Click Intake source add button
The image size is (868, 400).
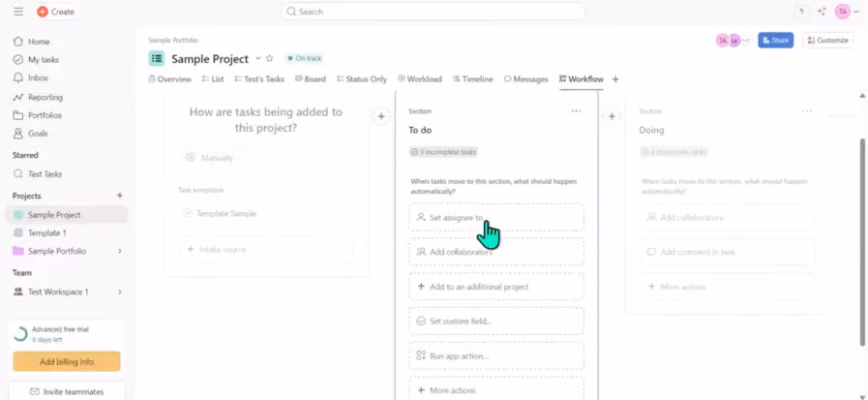266,249
